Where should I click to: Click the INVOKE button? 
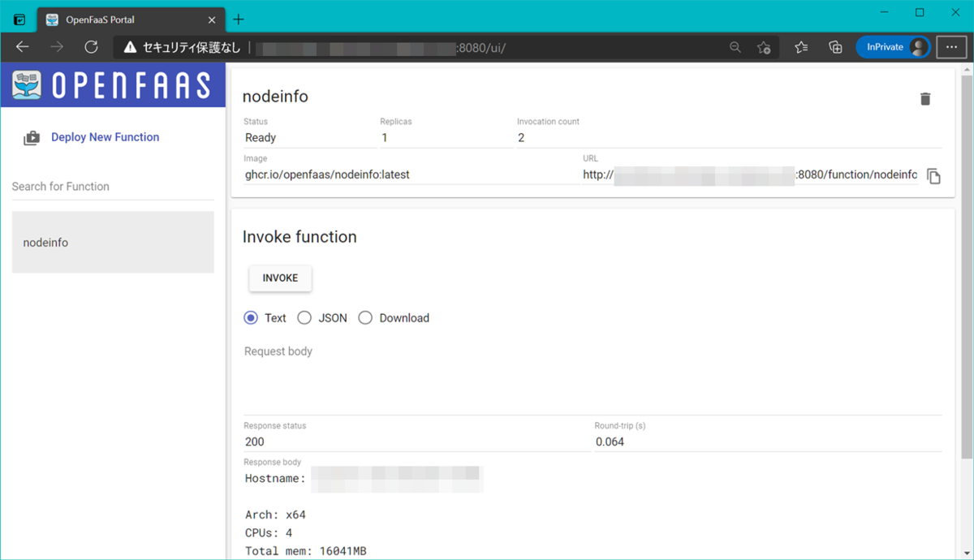(280, 278)
